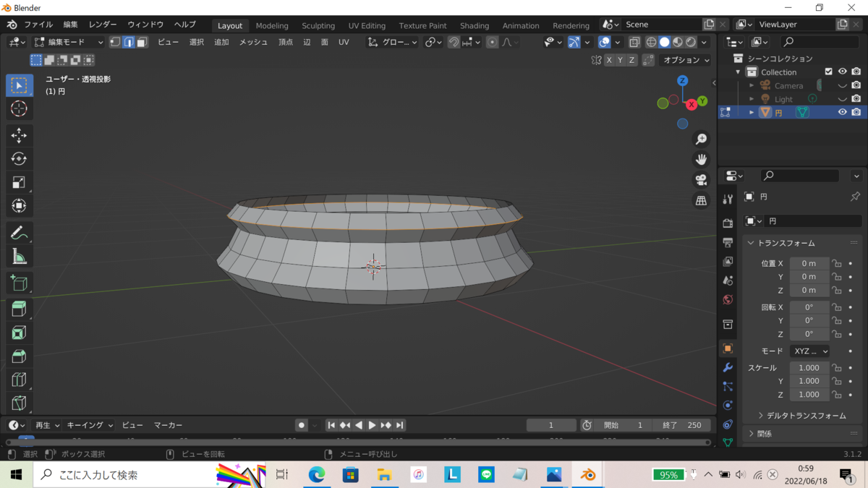Image resolution: width=868 pixels, height=488 pixels.
Task: Open the Render properties tab
Action: click(728, 223)
